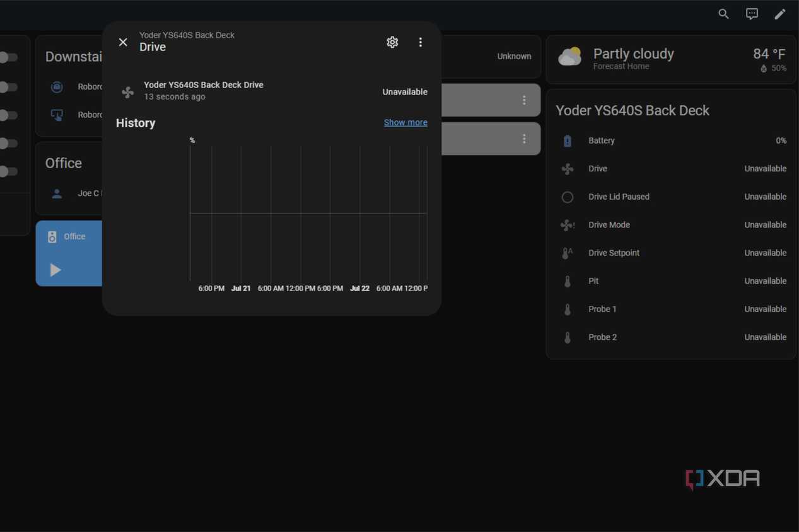Open the Partly cloudy forecast card
Viewport: 799px width, 532px height.
pyautogui.click(x=671, y=60)
